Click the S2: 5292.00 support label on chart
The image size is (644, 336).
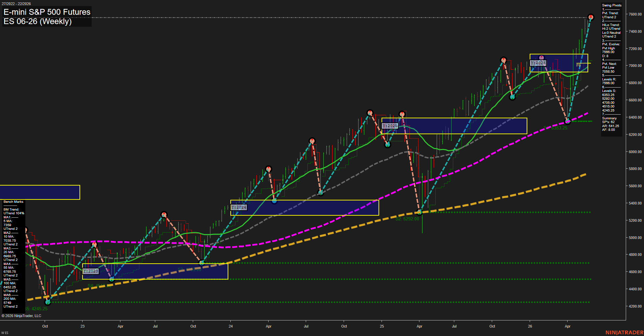tap(407, 219)
